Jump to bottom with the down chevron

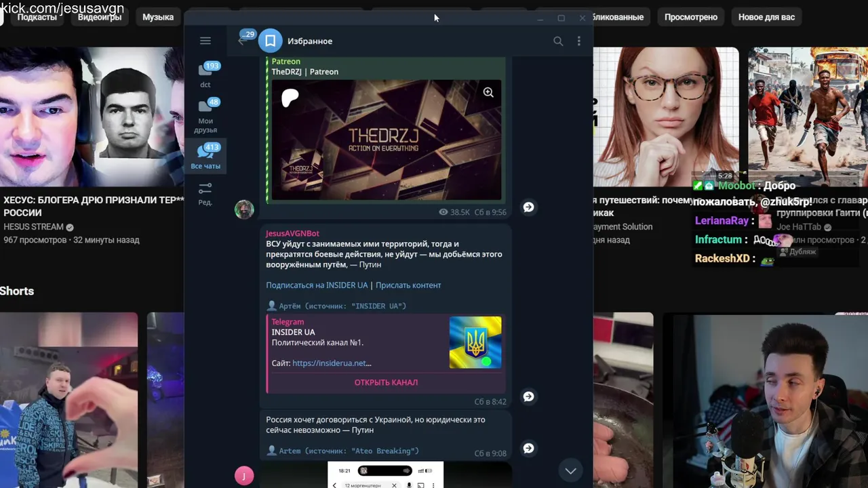tap(570, 470)
